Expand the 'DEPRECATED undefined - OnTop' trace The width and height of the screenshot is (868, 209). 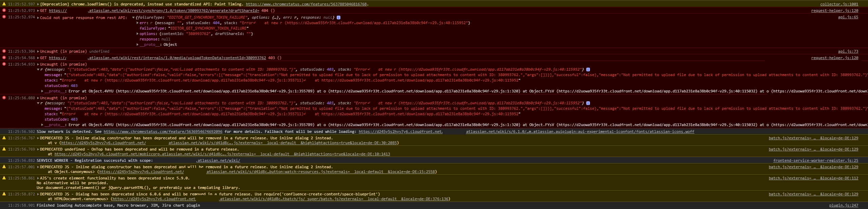click(38, 150)
